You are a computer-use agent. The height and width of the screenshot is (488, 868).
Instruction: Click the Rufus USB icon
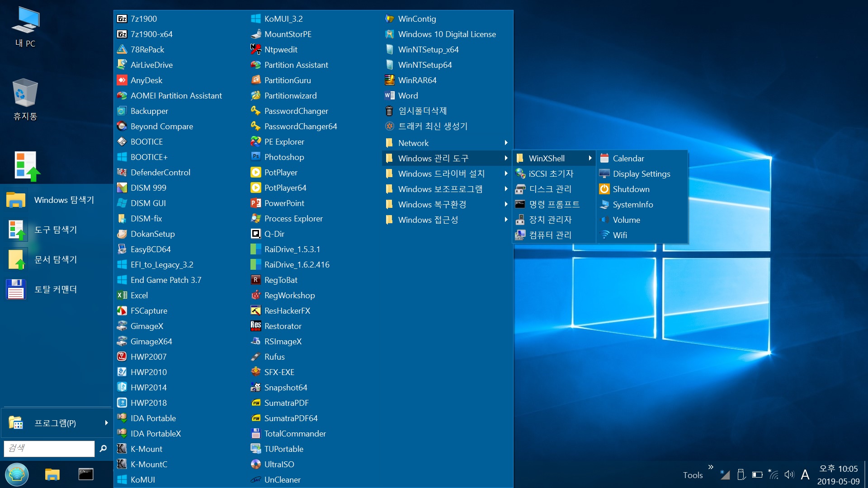tap(256, 357)
